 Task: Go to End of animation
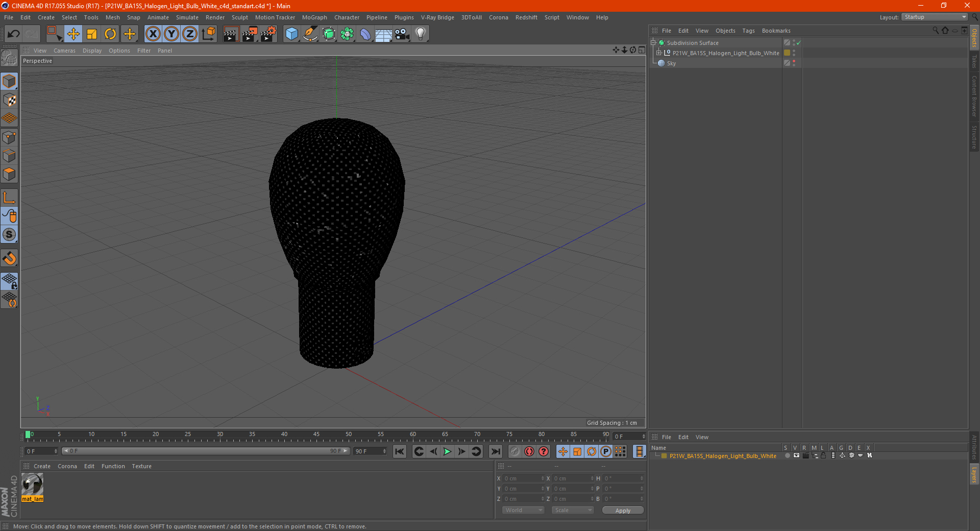[495, 451]
